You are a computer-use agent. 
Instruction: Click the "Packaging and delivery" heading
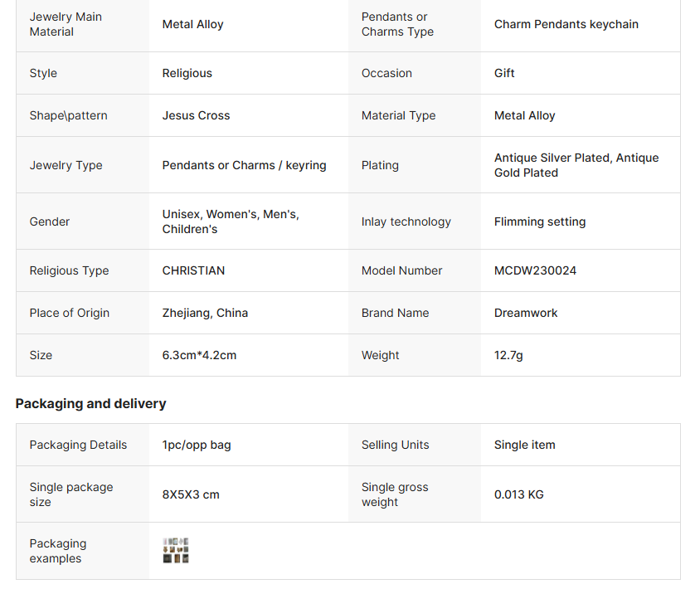pyautogui.click(x=90, y=404)
